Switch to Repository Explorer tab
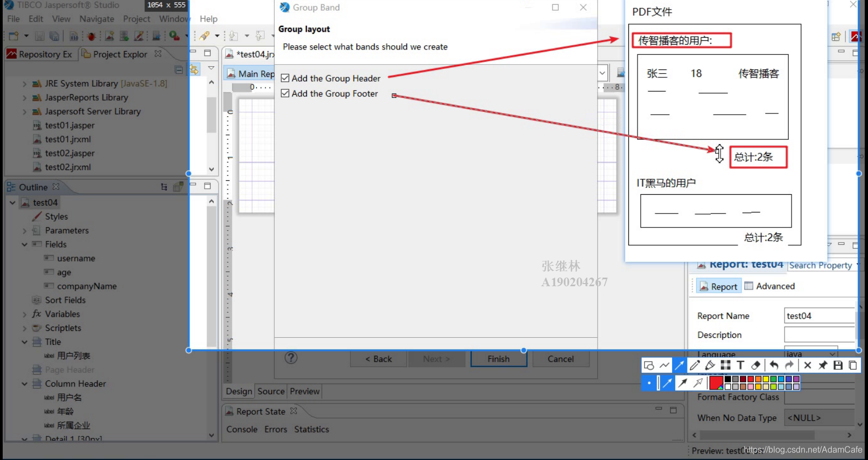 point(40,54)
